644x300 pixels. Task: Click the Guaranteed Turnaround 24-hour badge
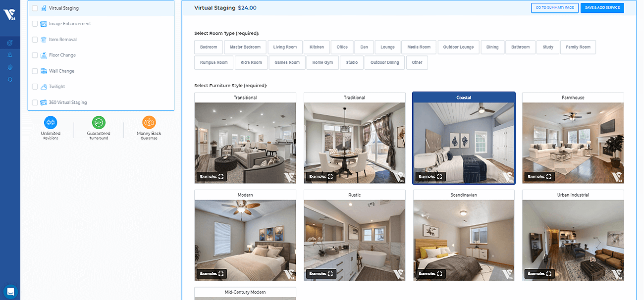[x=99, y=122]
